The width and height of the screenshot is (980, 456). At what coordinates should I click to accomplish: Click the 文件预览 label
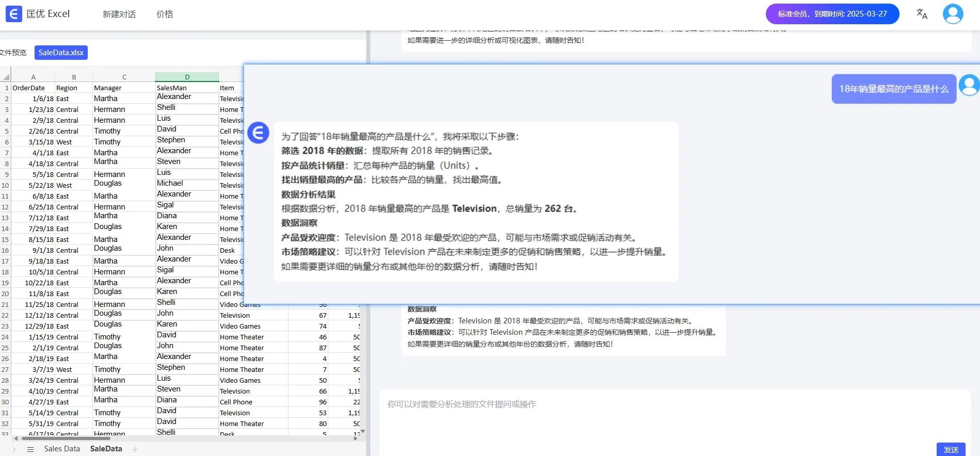tap(13, 53)
